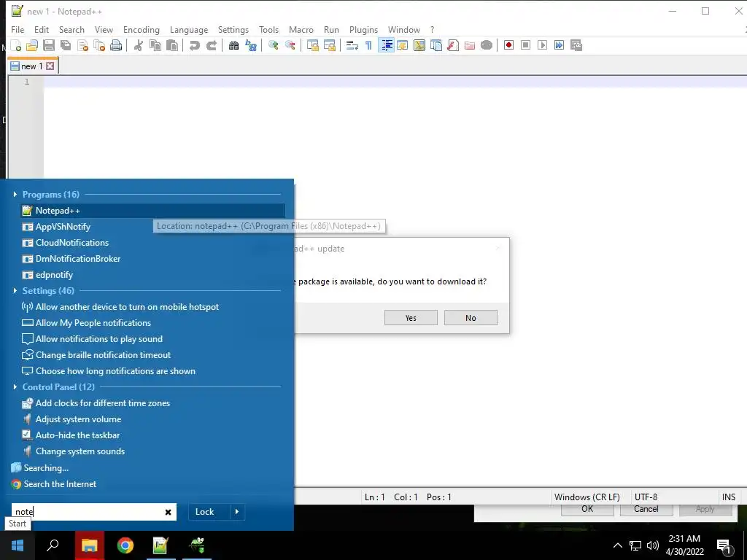The image size is (747, 560).
Task: Click Run Macro Multiple Times icon
Action: [x=560, y=45]
